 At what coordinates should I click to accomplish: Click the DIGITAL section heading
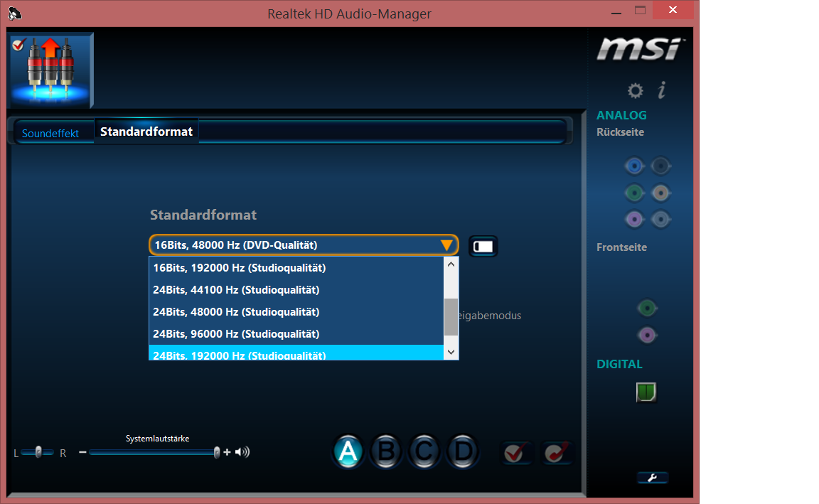pos(619,364)
